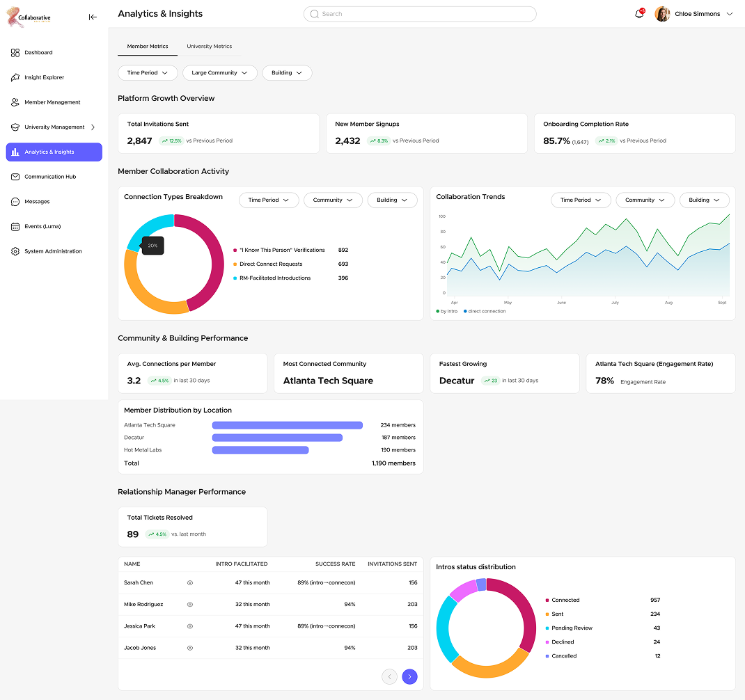Viewport: 745px width, 700px height.
Task: Click the Insight Explorer icon
Action: 15,77
